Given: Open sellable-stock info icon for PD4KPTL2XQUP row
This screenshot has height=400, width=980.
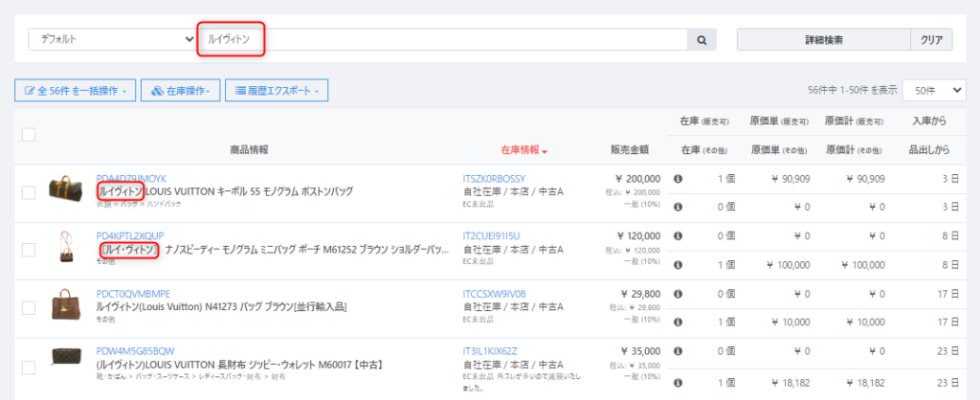Looking at the screenshot, I should point(679,235).
